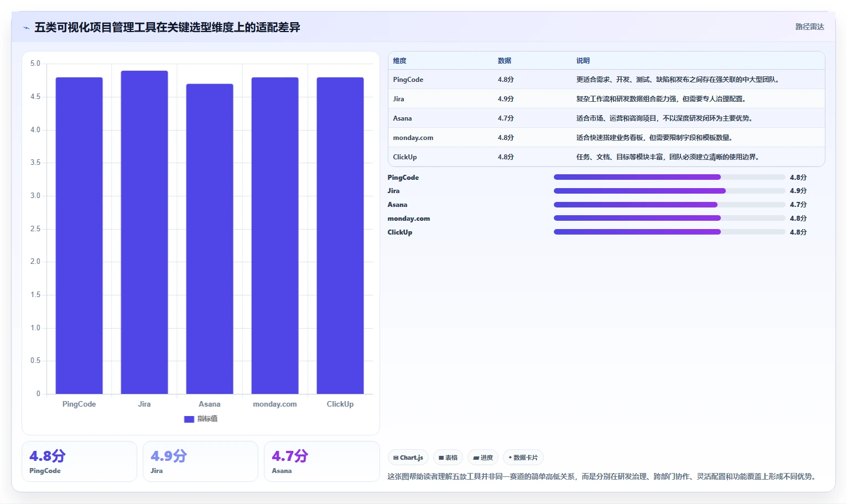This screenshot has height=504, width=847.
Task: Click the Jira x-axis label
Action: [x=144, y=404]
